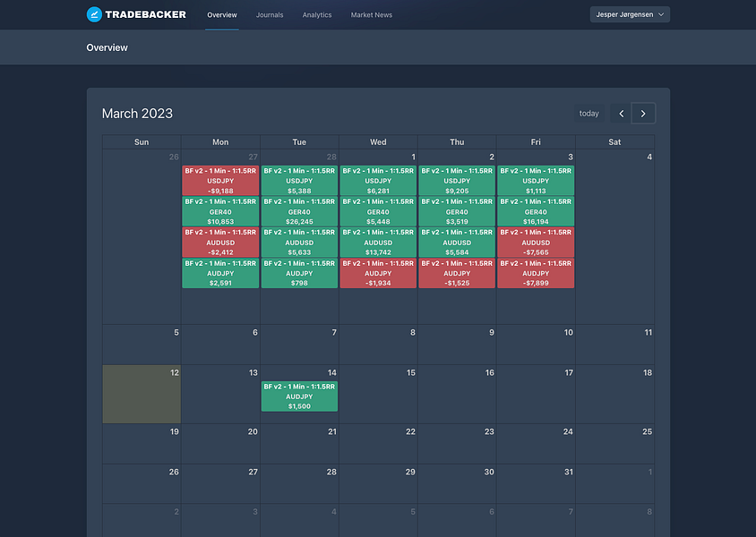
Task: Open the USDJPY -$9,188 trade entry
Action: [x=220, y=181]
